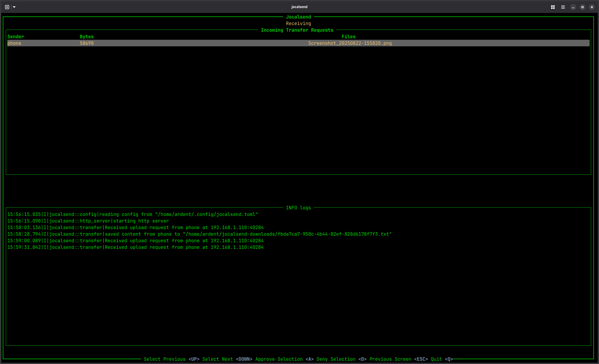Open the tab dropdown arrow in title bar
599x364 pixels.
pyautogui.click(x=14, y=7)
